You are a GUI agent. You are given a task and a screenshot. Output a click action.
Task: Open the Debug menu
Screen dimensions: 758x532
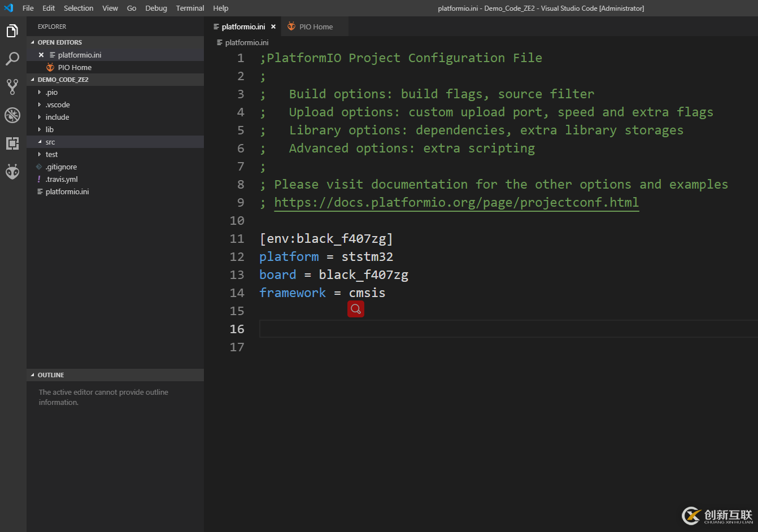point(156,8)
